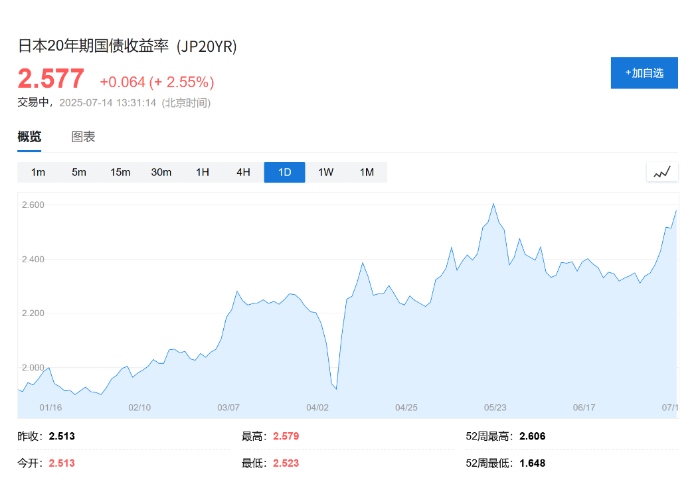Viewport: 694px width, 494px height.
Task: Switch to the 概览 tab
Action: pyautogui.click(x=29, y=136)
